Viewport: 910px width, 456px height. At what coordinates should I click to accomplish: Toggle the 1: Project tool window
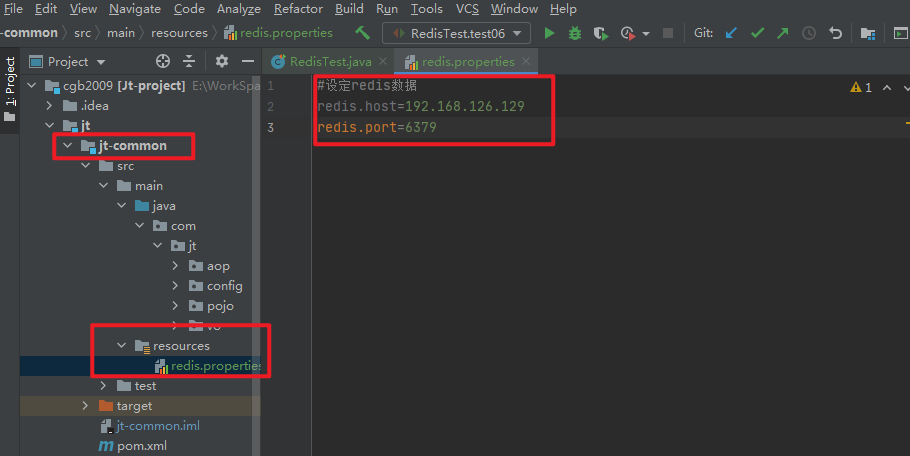point(10,89)
